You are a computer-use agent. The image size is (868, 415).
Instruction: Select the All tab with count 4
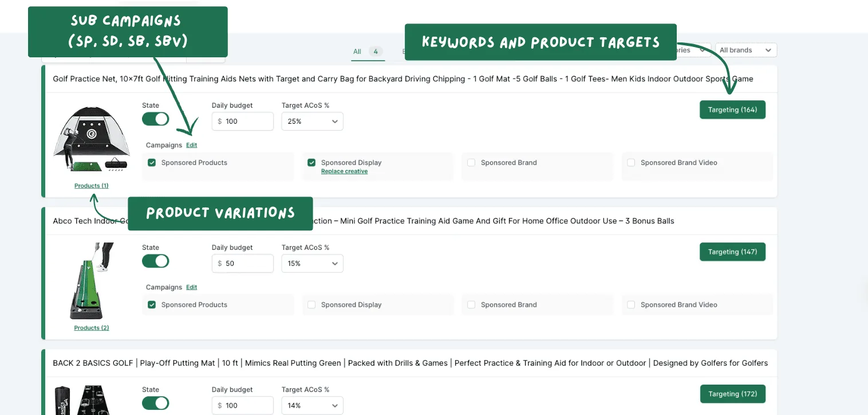[x=368, y=52]
